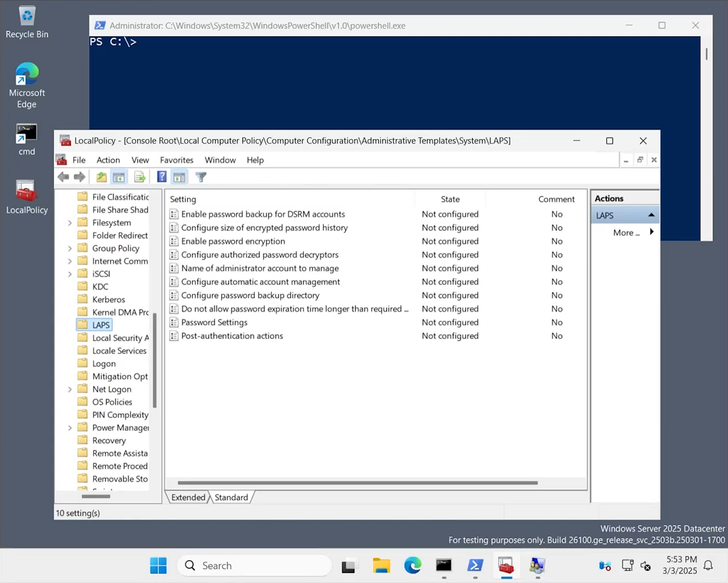Collapse the LAPS section in Actions pane
The width and height of the screenshot is (728, 583).
pos(651,215)
